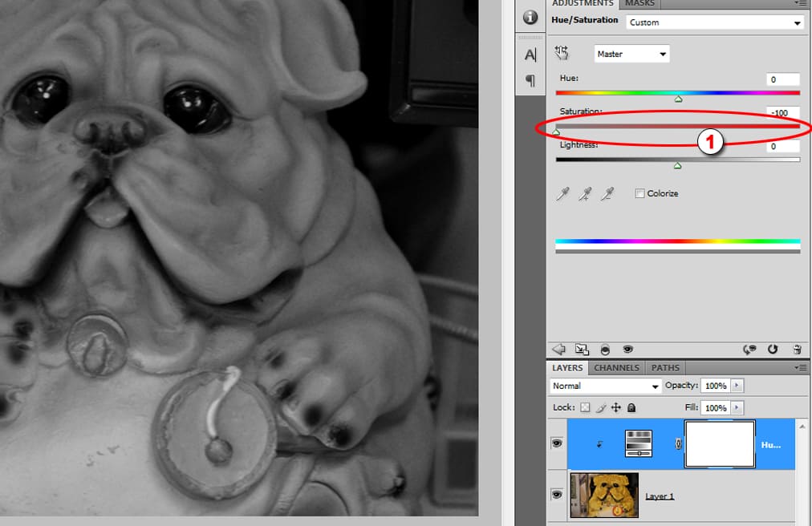The width and height of the screenshot is (812, 526).
Task: Open the Normal blend mode dropdown
Action: pos(605,386)
